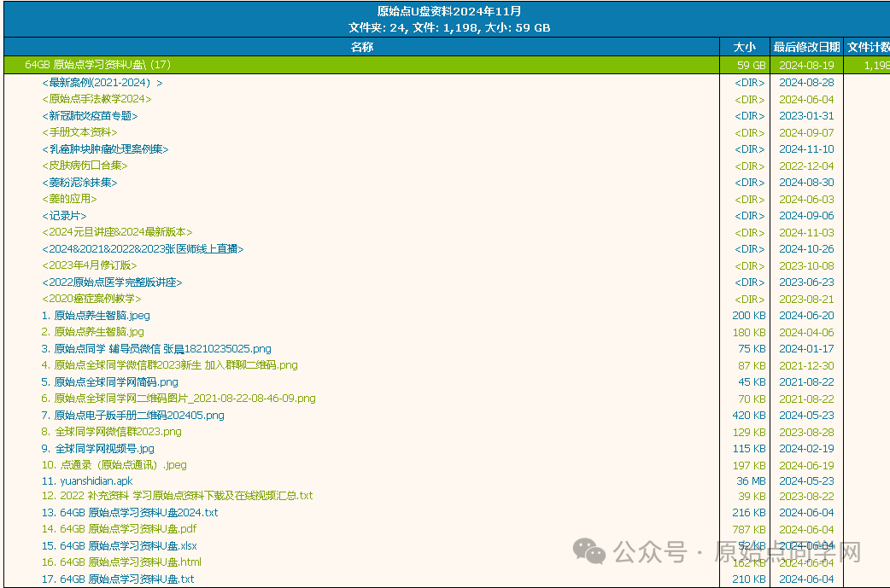The width and height of the screenshot is (890, 588).
Task: Sort by the 大小 column header
Action: pyautogui.click(x=744, y=47)
